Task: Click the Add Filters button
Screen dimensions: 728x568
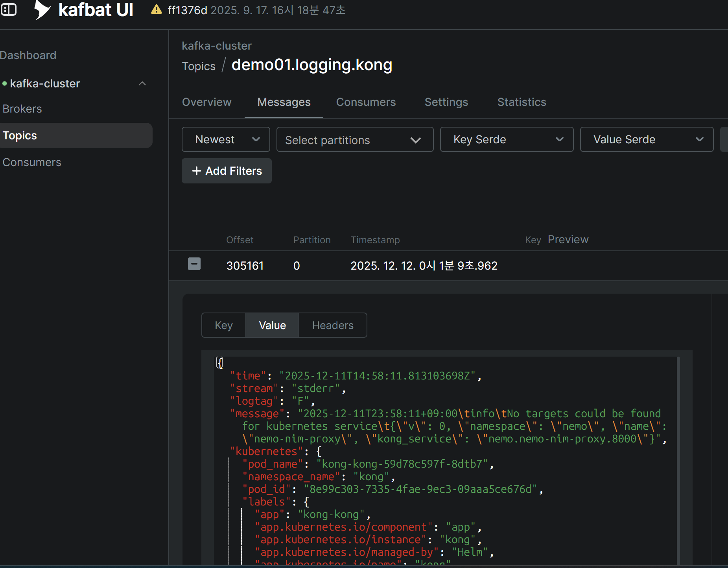Action: coord(227,171)
